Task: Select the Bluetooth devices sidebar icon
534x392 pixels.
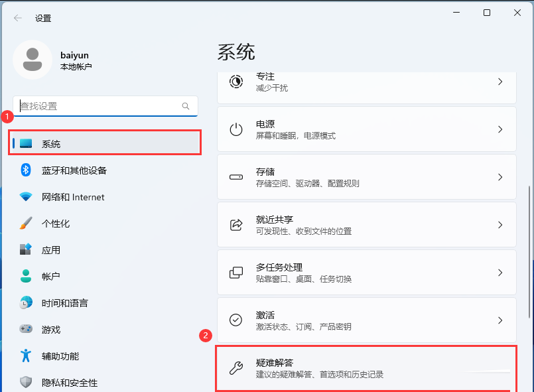Action: [x=25, y=170]
